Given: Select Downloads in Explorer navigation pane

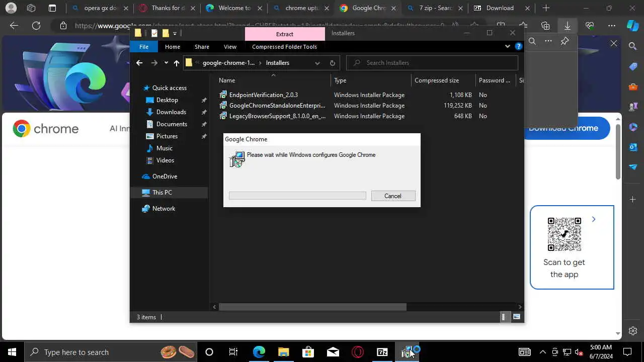Looking at the screenshot, I should coord(171,112).
